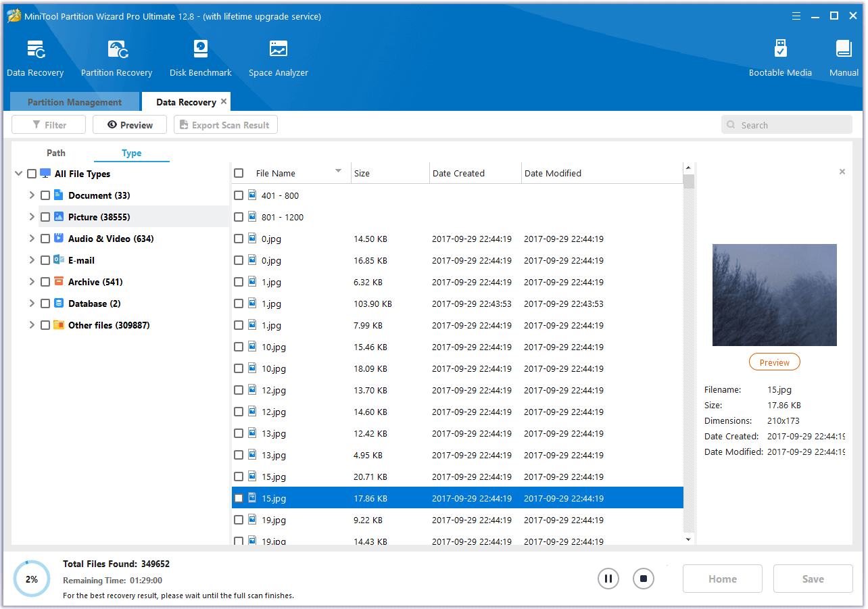Viewport: 868px width, 609px height.
Task: Close the Data Recovery tab
Action: coord(224,101)
